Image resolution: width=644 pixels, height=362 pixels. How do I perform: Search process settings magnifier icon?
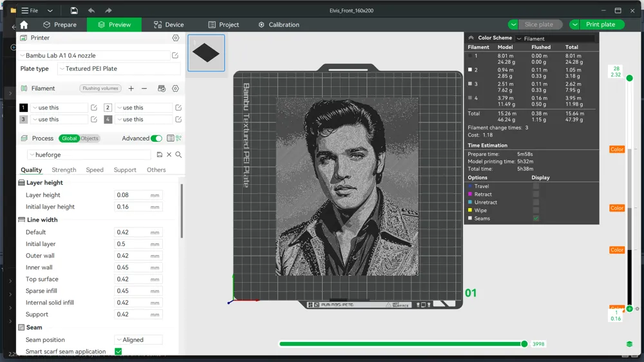click(x=178, y=155)
